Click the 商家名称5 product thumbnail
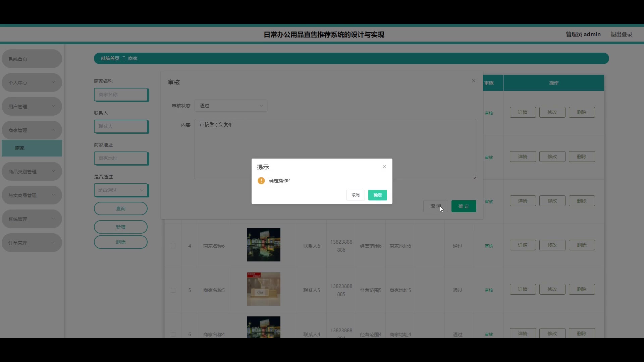This screenshot has width=644, height=362. tap(263, 289)
